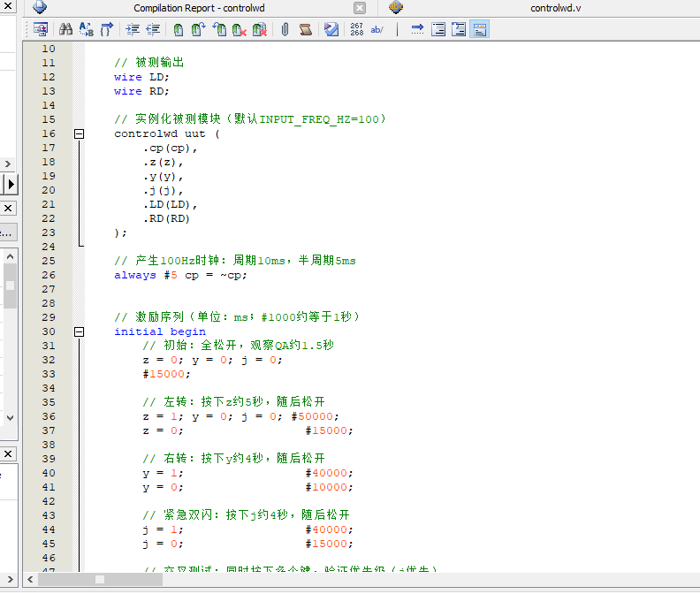Expand the left panel chevron above play button
This screenshot has width=700, height=594.
8,164
